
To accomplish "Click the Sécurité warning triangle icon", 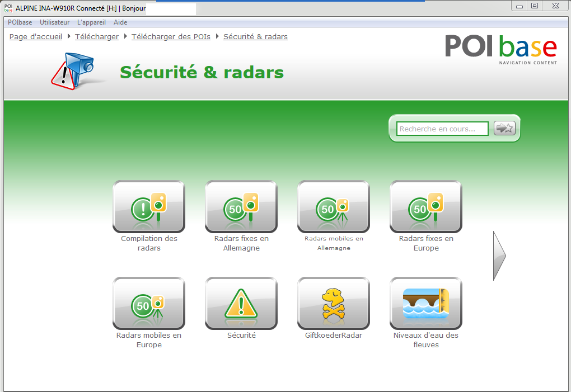I will 241,303.
